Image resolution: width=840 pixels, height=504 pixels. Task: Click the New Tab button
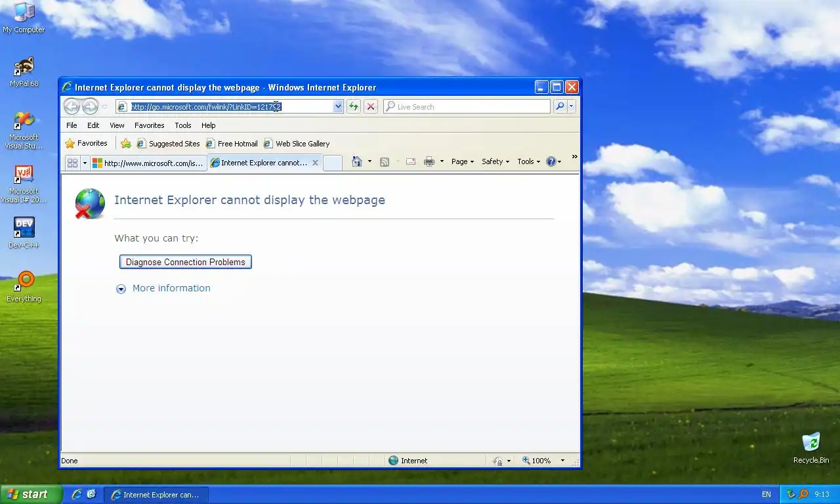[333, 163]
